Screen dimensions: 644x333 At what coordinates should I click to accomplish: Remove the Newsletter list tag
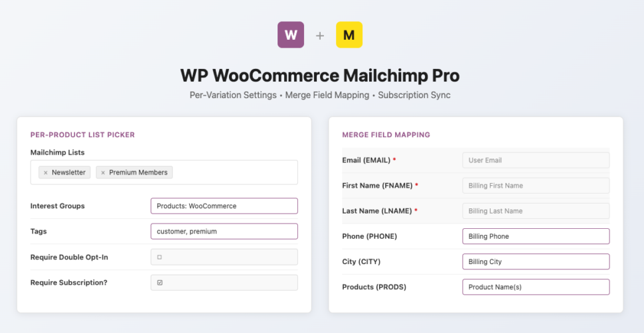(46, 172)
